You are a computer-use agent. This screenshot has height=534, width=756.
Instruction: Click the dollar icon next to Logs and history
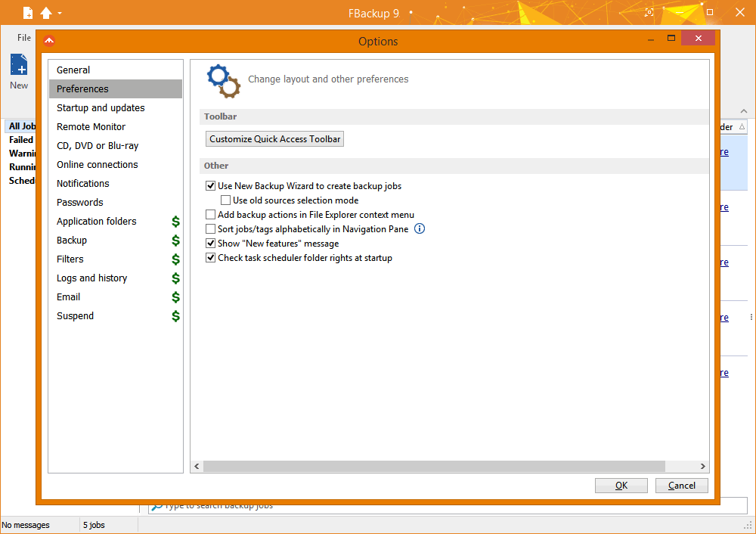[175, 278]
